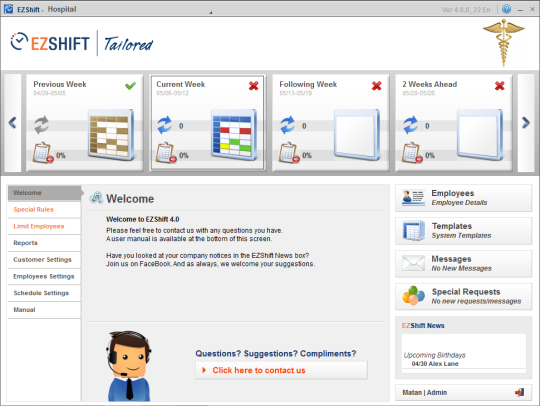Viewport: 540px width, 406px height.
Task: Open the help globe icon in title bar
Action: tap(506, 9)
